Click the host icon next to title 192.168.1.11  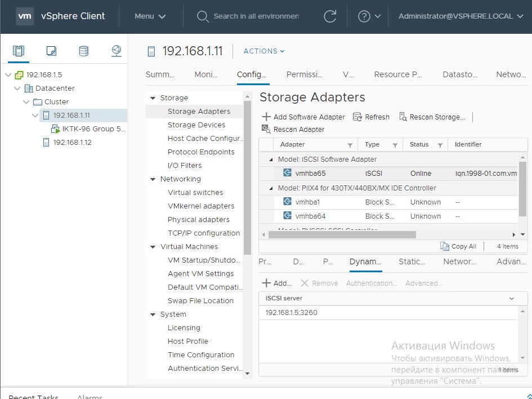(151, 51)
